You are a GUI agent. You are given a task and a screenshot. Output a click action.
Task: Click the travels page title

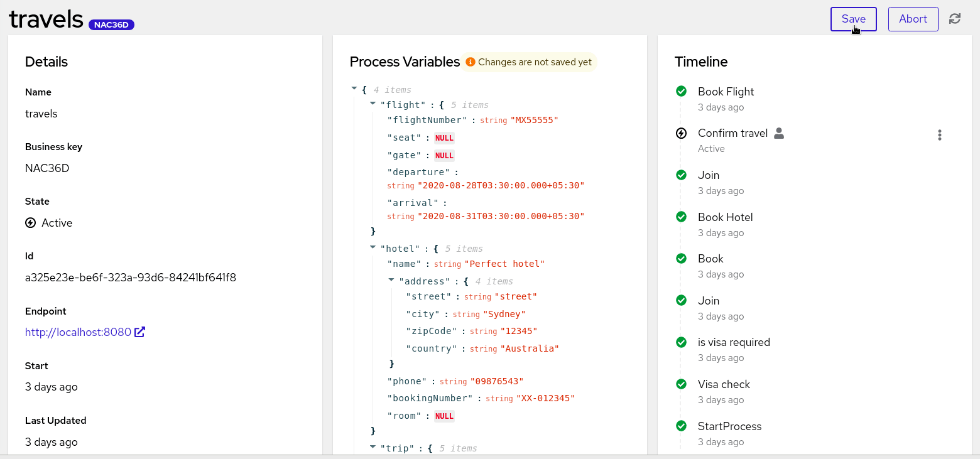pyautogui.click(x=46, y=19)
